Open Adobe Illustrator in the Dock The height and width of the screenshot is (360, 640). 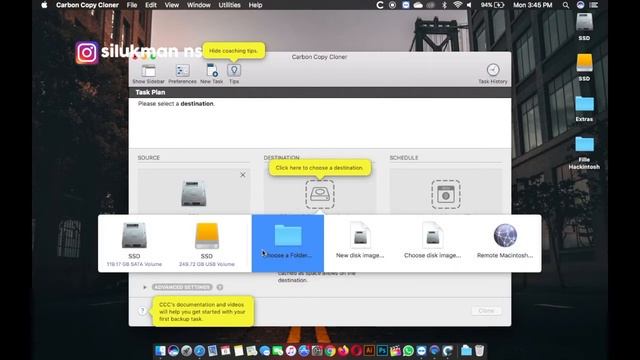pyautogui.click(x=369, y=351)
